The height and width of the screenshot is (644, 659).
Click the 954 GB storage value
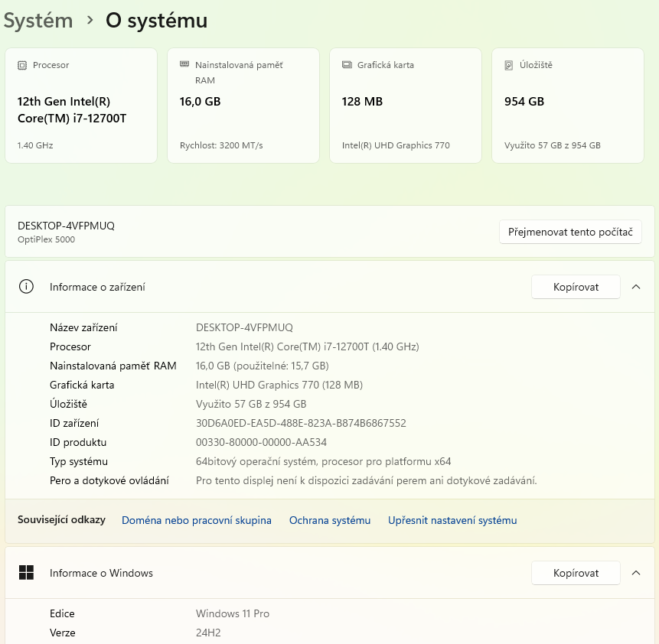point(524,102)
